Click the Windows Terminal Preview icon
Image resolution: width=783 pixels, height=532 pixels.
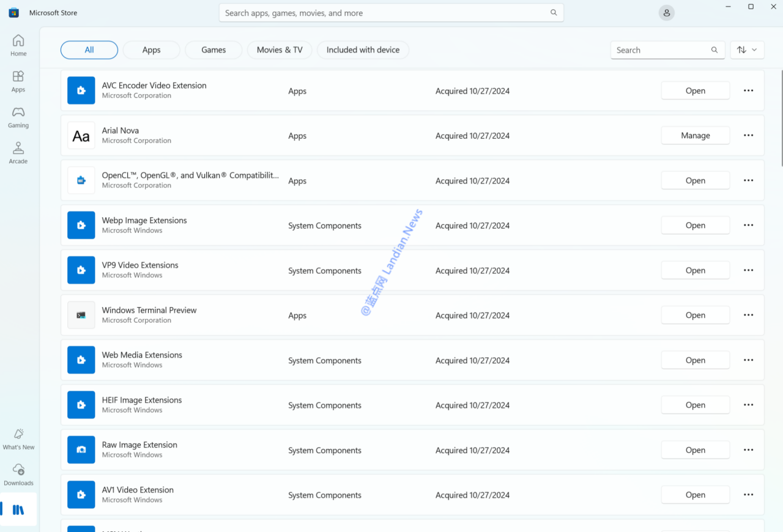click(x=81, y=315)
